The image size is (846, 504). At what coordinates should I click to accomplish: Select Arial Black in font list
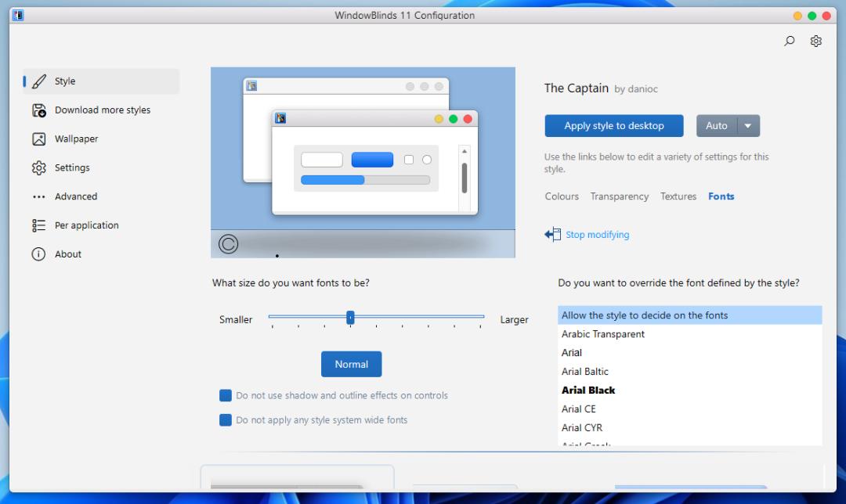588,391
